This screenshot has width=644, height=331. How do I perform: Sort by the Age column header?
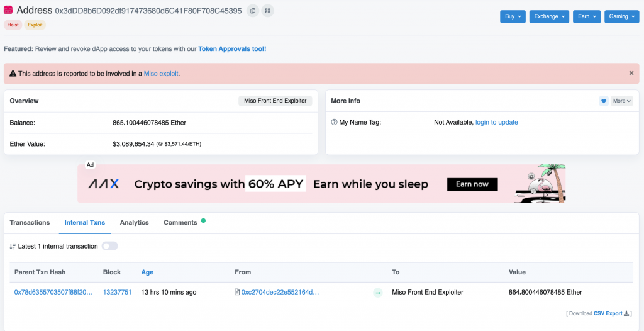pyautogui.click(x=147, y=272)
